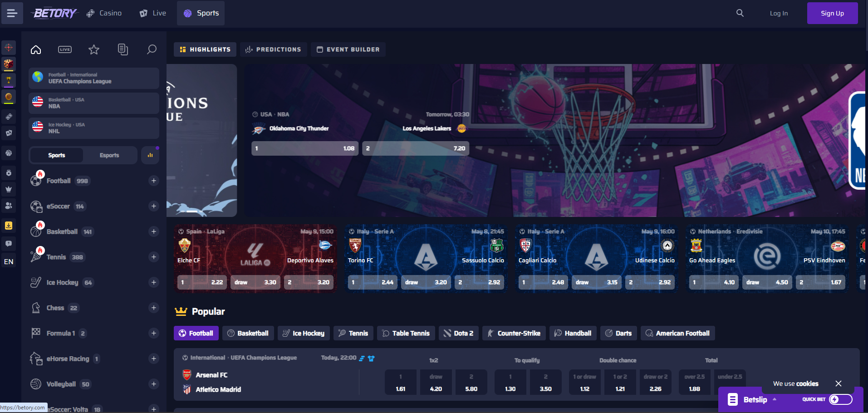Open the Live events icon
Image resolution: width=868 pixels, height=413 pixels.
[65, 49]
